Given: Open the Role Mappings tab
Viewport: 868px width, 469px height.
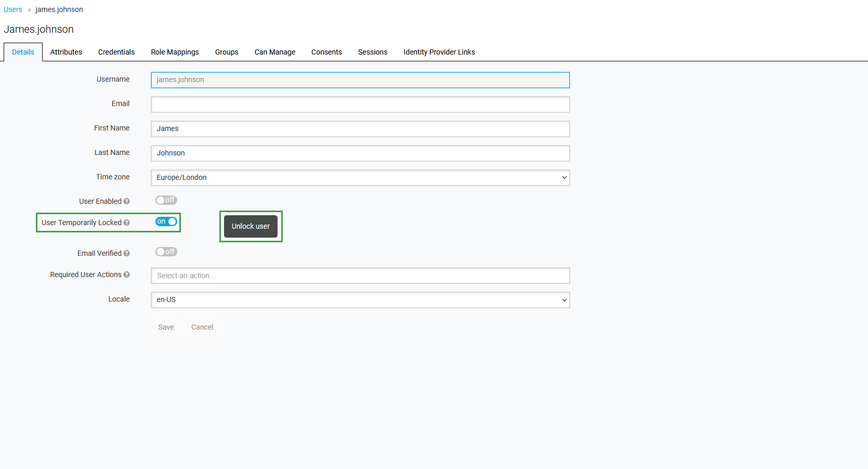Looking at the screenshot, I should pos(175,52).
